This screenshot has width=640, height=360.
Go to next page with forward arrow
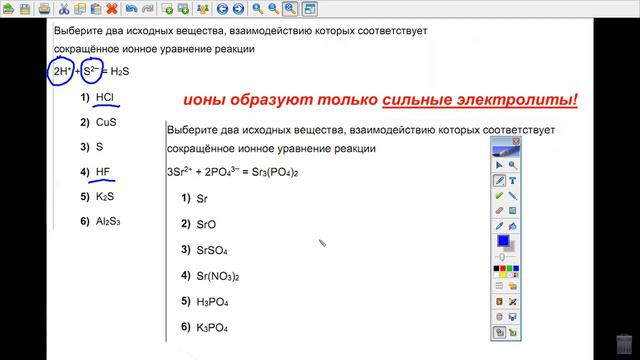click(x=238, y=9)
